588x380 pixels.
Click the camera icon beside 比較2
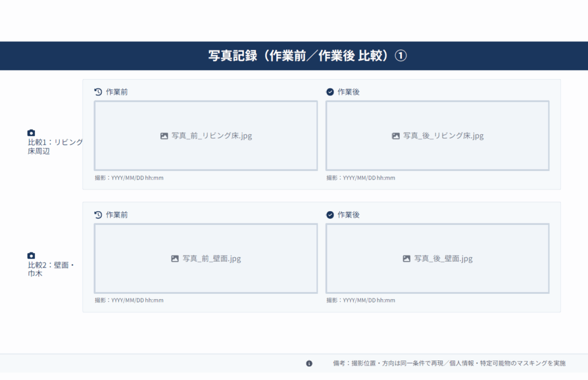[32, 255]
